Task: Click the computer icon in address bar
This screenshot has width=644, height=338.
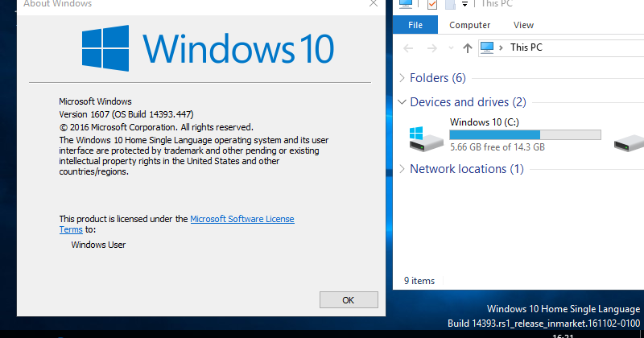Action: 487,47
